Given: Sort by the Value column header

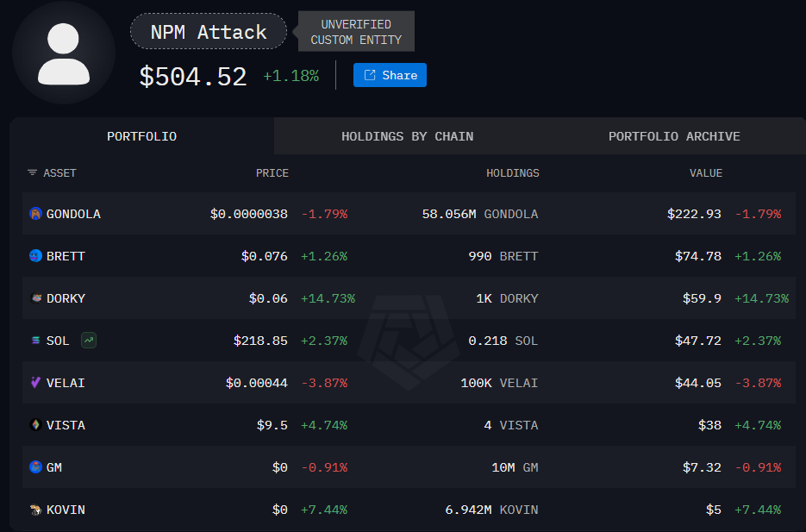Looking at the screenshot, I should (705, 173).
